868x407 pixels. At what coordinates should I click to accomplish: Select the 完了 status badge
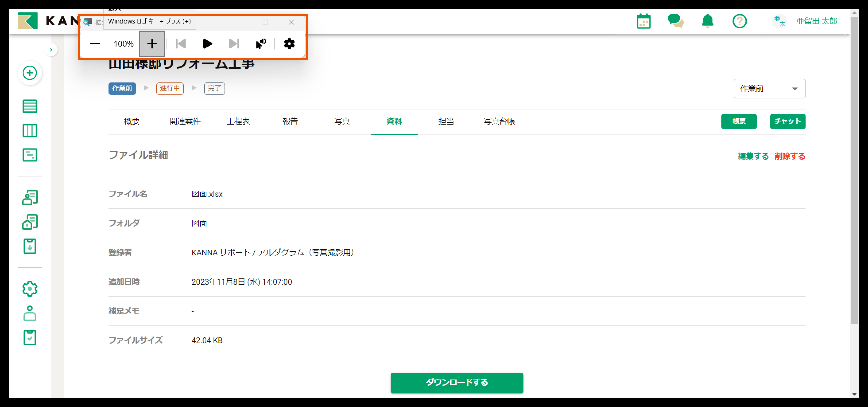pos(214,88)
